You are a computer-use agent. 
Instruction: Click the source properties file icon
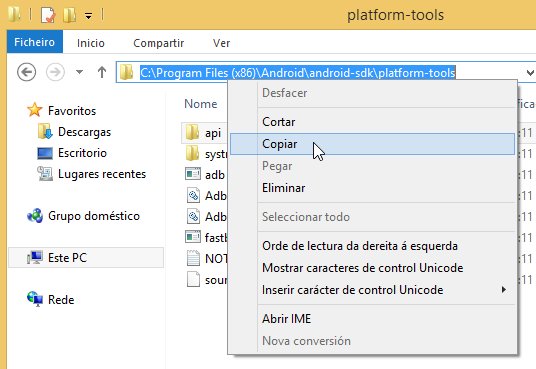point(193,279)
